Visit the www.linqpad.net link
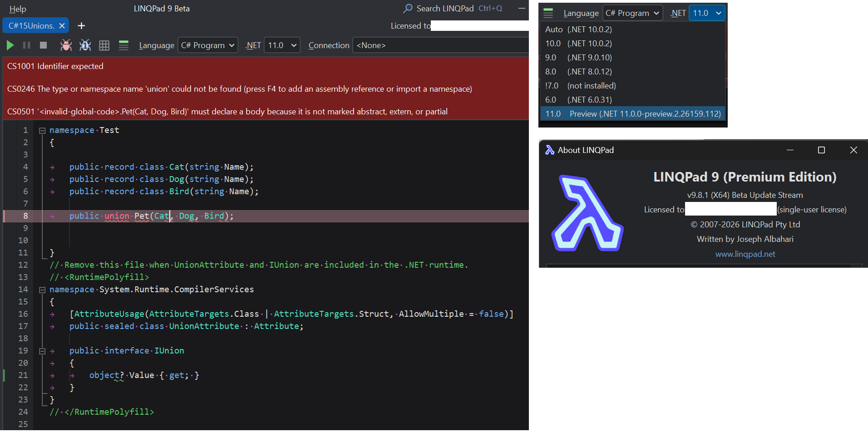 point(745,254)
